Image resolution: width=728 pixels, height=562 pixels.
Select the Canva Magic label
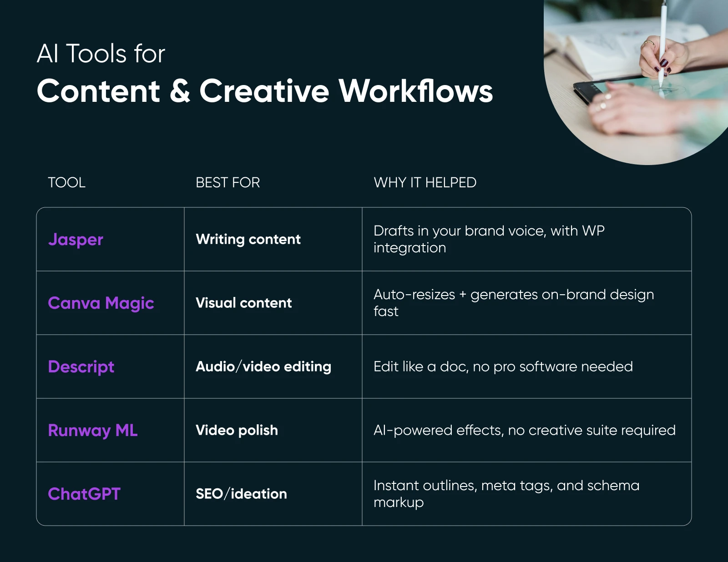[x=101, y=303]
